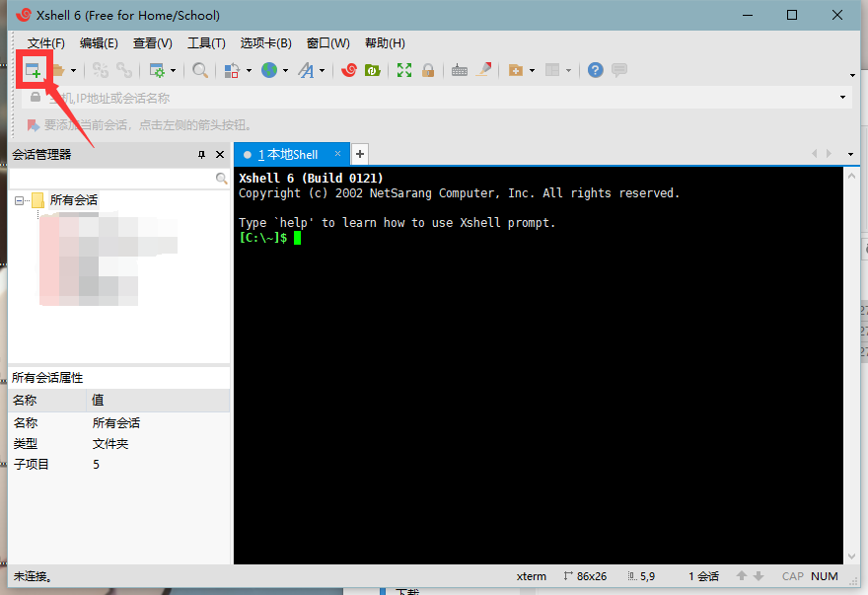Open the 工具(T) menu

coord(206,43)
